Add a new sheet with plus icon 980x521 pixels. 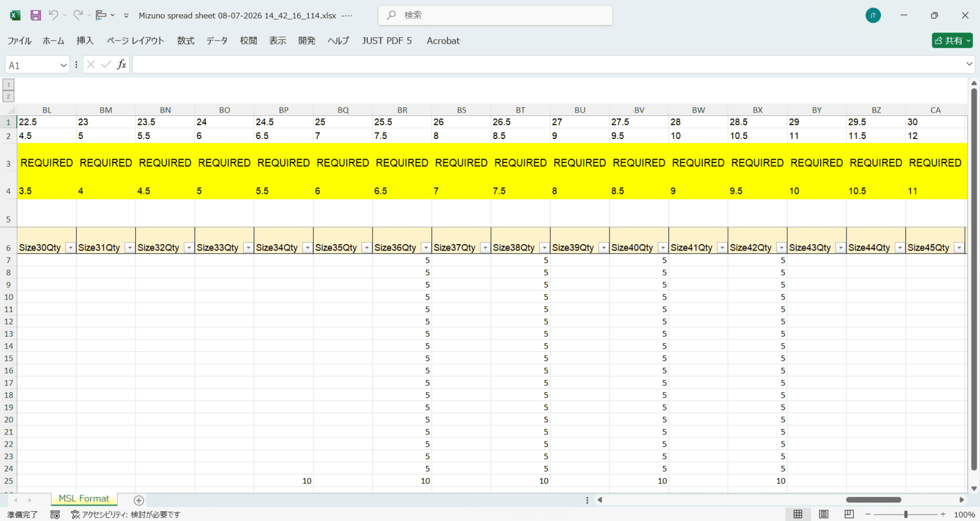tap(138, 500)
